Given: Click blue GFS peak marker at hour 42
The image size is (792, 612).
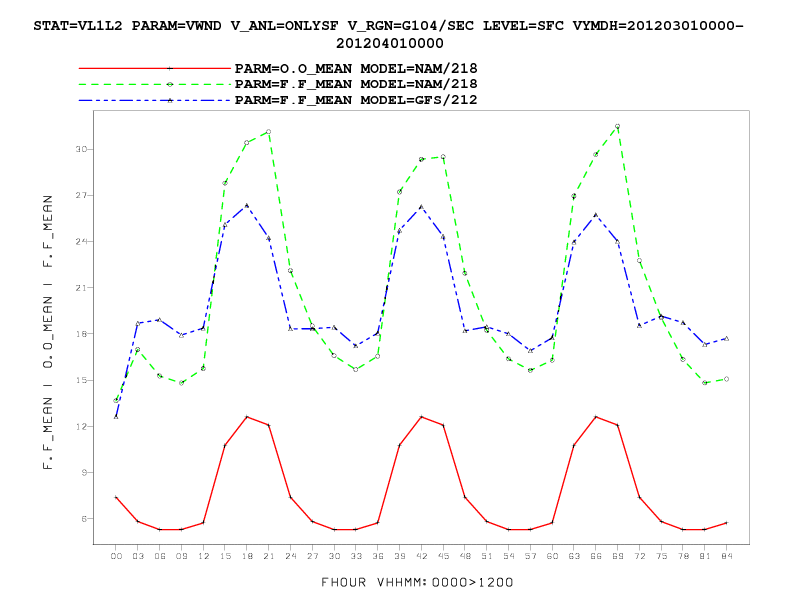Looking at the screenshot, I should (421, 207).
